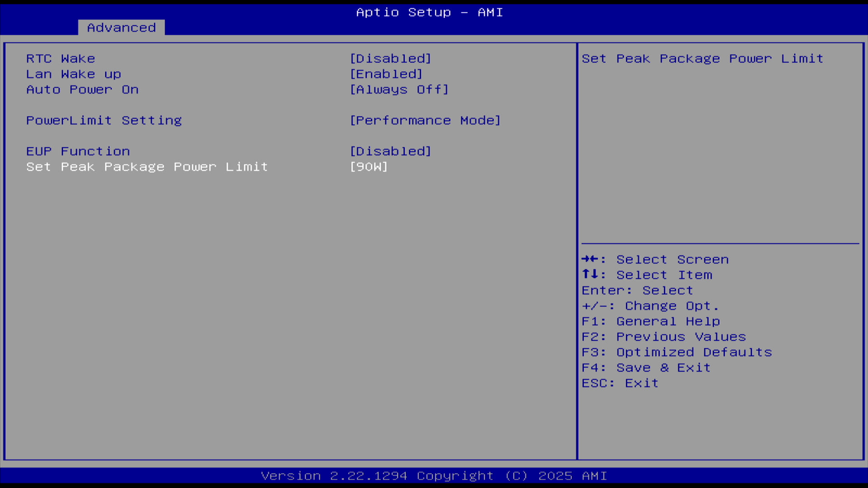Viewport: 868px width, 488px height.
Task: Select EUP Function item
Action: coord(78,151)
